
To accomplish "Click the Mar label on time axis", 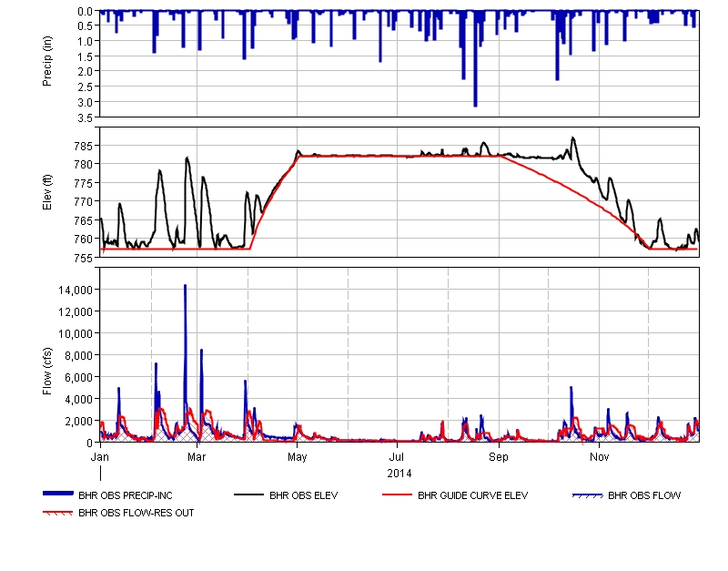I will point(197,457).
